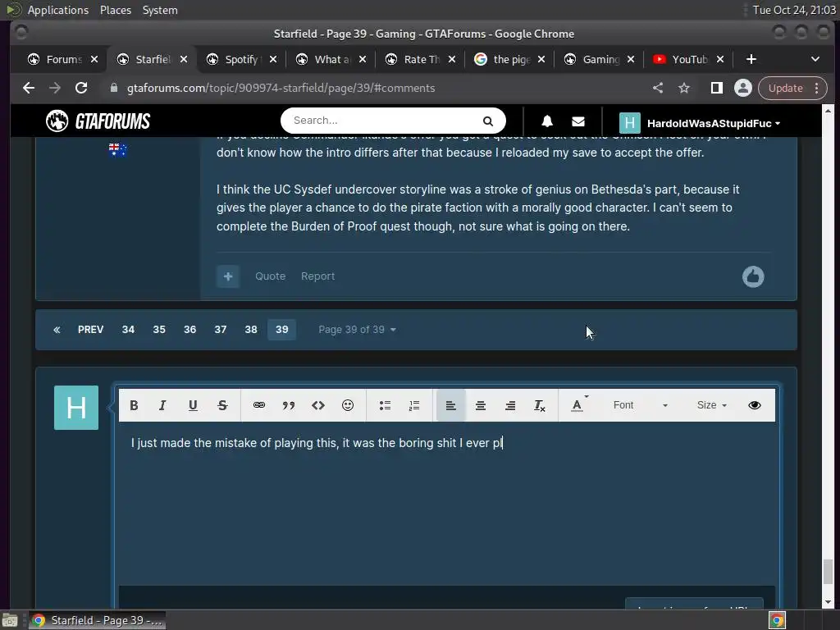
Task: Click the address bar URL
Action: point(281,88)
